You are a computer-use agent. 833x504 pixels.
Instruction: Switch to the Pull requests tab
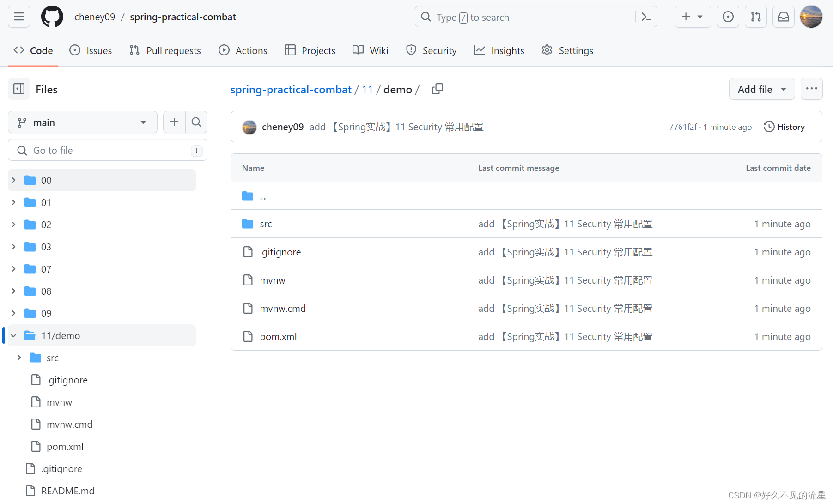click(x=165, y=50)
